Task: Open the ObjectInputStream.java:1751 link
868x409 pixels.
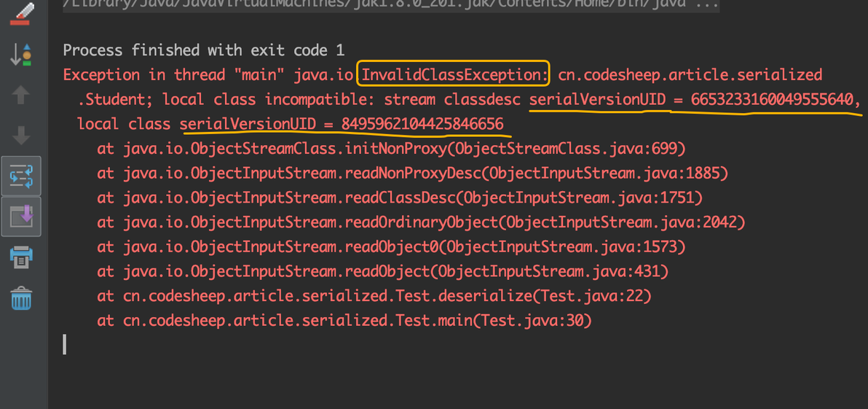Action: [577, 198]
